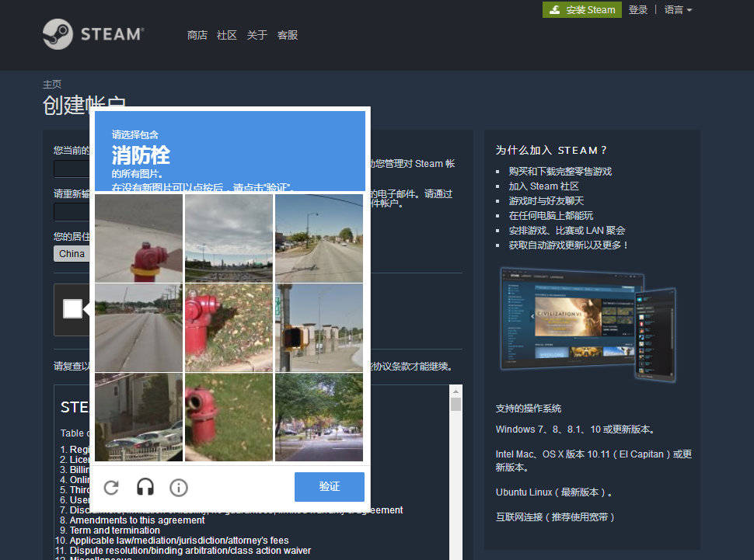The height and width of the screenshot is (560, 754).
Task: Refresh the captcha image grid
Action: (x=111, y=487)
